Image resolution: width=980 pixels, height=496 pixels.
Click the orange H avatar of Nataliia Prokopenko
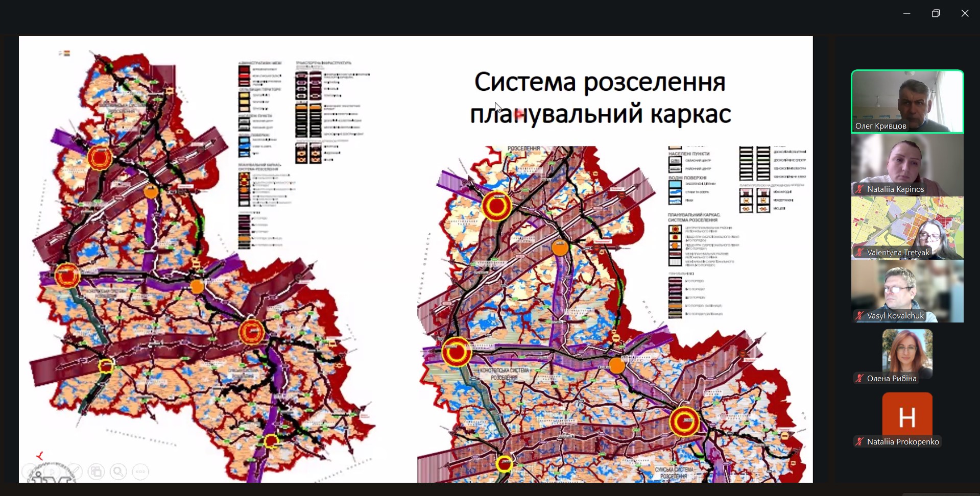coord(907,416)
